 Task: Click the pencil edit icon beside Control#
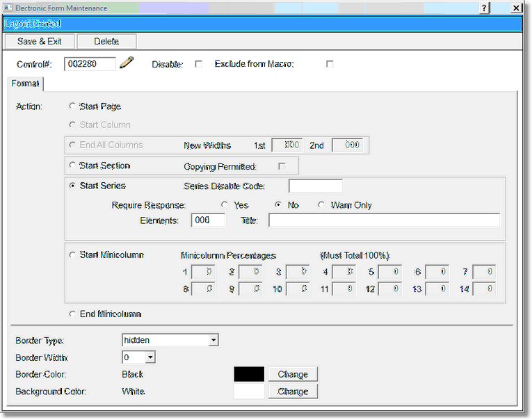pos(127,63)
